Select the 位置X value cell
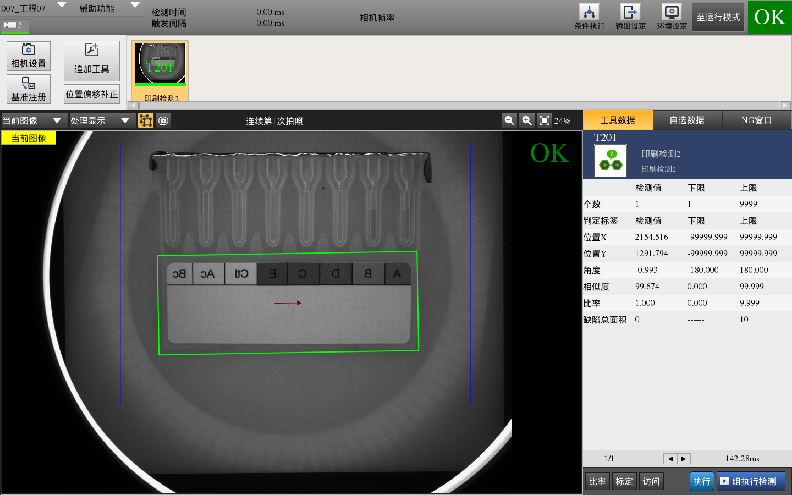 (652, 237)
